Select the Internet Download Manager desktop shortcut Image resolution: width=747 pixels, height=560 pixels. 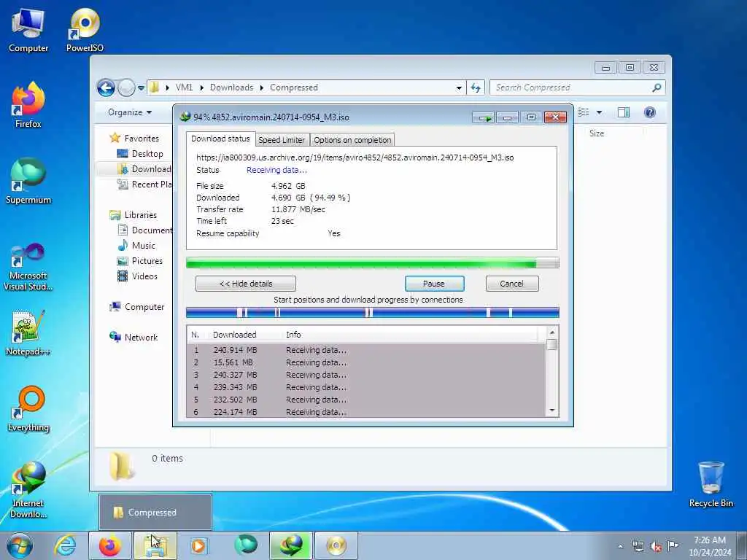tap(28, 489)
